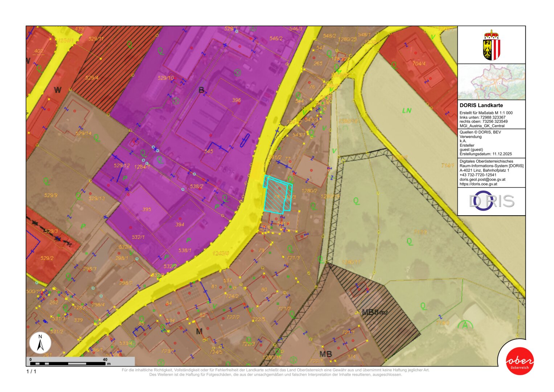Click the W zoning letter label
The image size is (554, 392).
[x=57, y=90]
